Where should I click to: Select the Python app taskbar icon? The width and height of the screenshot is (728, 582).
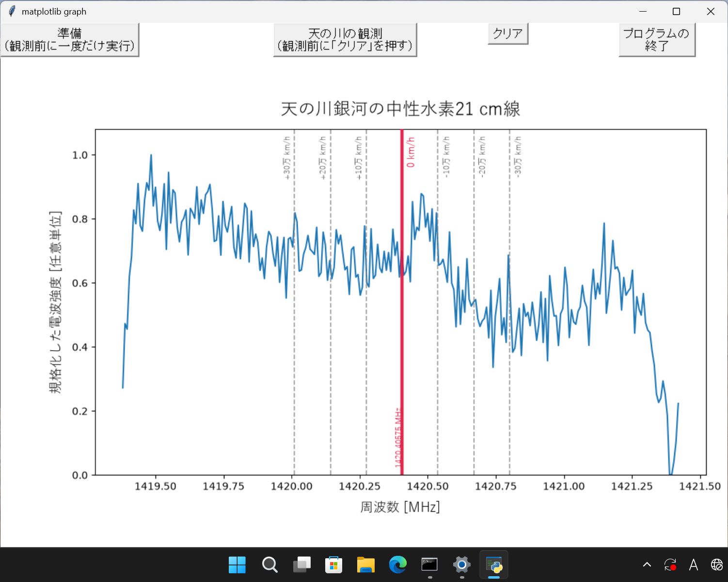click(x=494, y=565)
